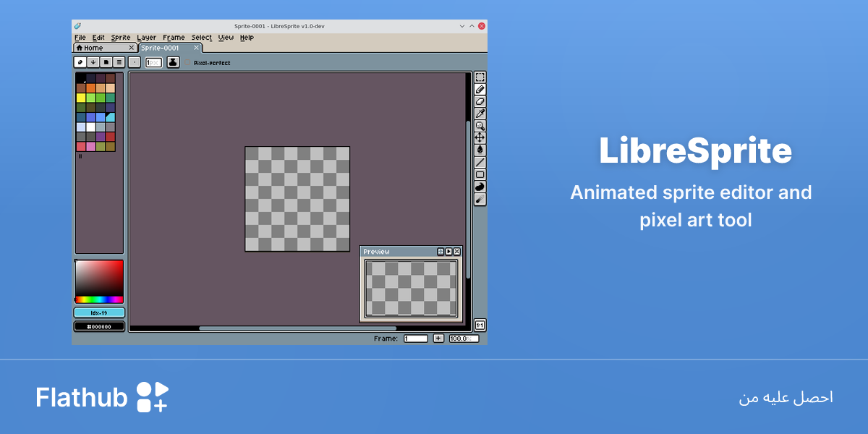
Task: Open the Help menu
Action: (x=247, y=38)
